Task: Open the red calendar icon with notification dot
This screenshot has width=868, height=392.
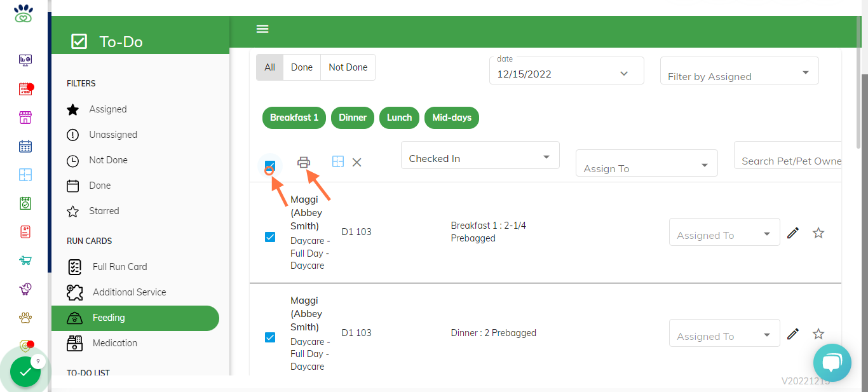Action: (x=25, y=89)
